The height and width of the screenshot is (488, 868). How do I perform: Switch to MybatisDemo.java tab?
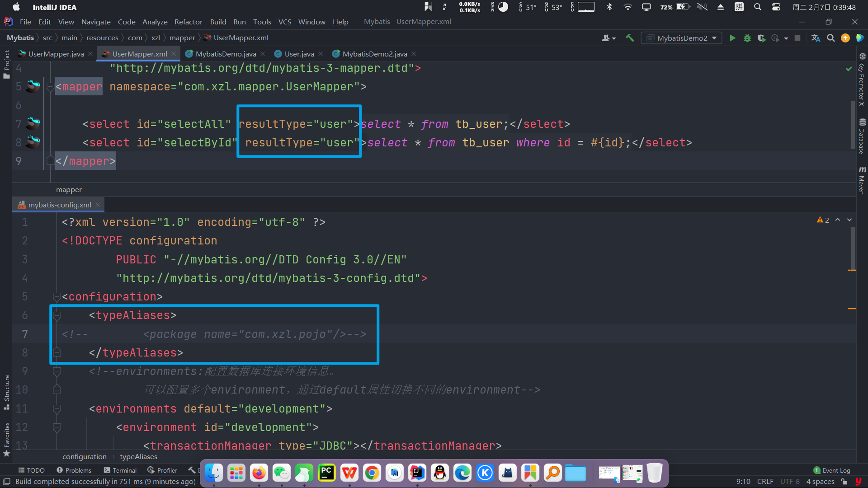tap(226, 54)
